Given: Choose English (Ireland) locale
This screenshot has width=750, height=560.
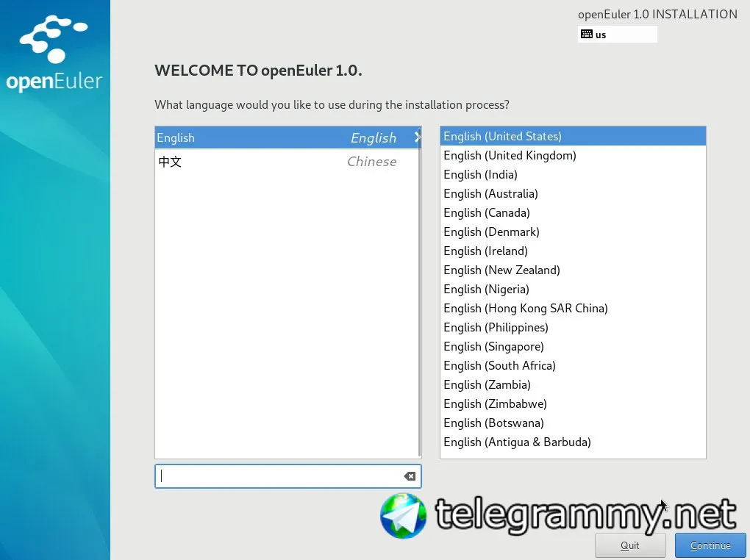Looking at the screenshot, I should coord(573,251).
